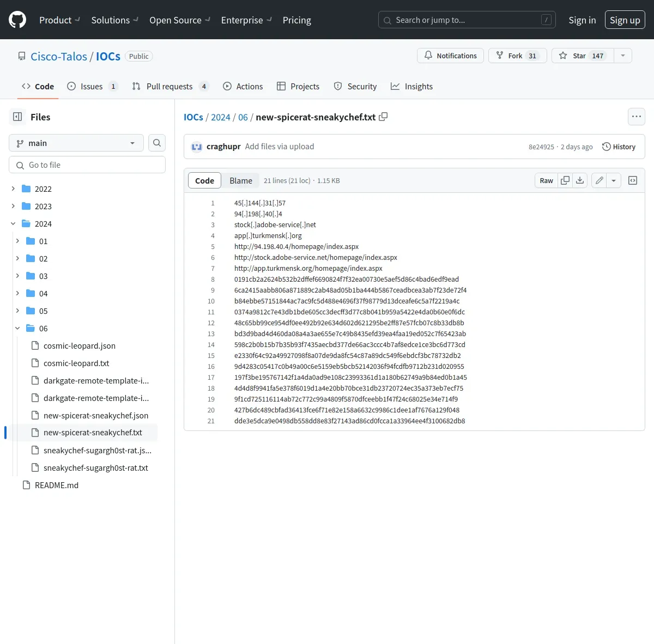
Task: Fork the repository
Action: [517, 56]
